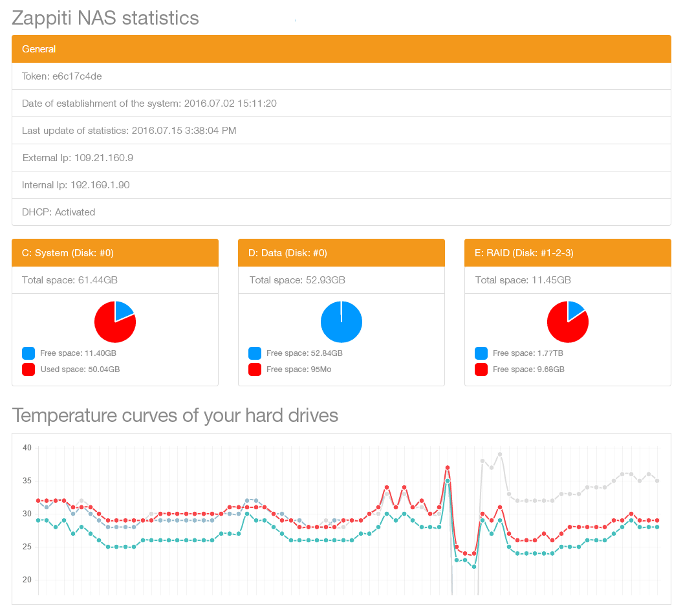Image resolution: width=683 pixels, height=616 pixels.
Task: Click blue swatch next to 52.84GB free space
Action: click(x=255, y=353)
